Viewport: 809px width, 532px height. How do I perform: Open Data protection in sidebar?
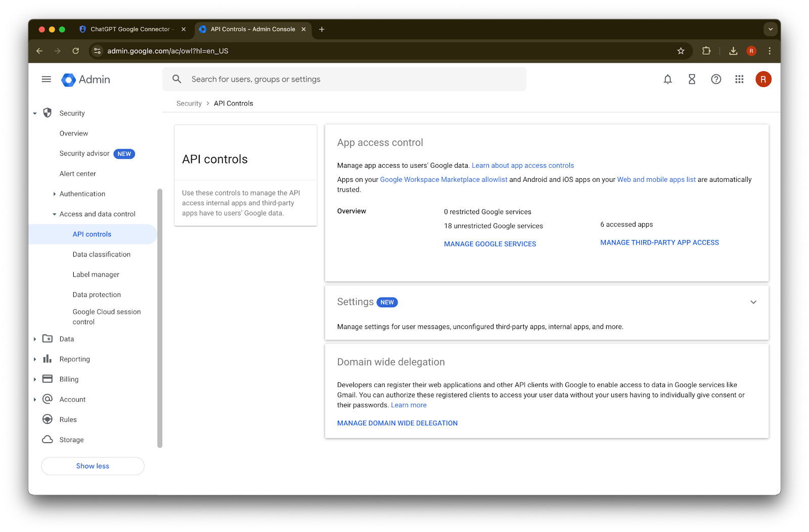97,295
